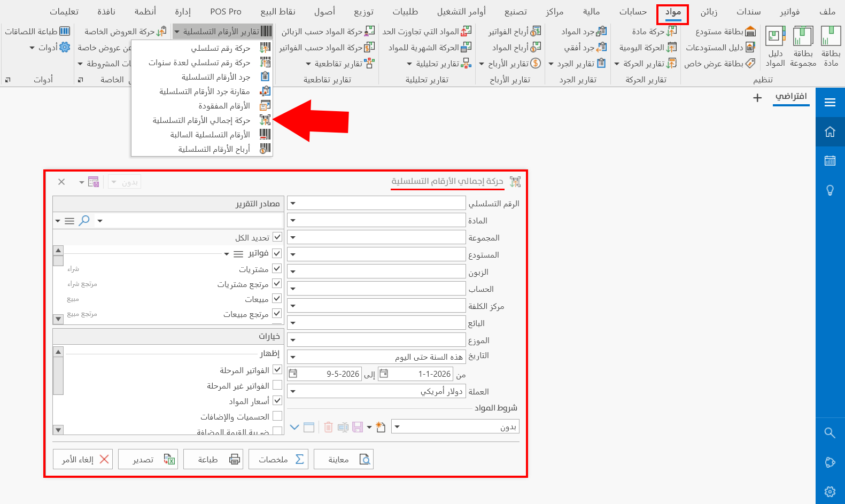This screenshot has width=845, height=504.
Task: Open دليل المستودعات item
Action: pyautogui.click(x=720, y=48)
